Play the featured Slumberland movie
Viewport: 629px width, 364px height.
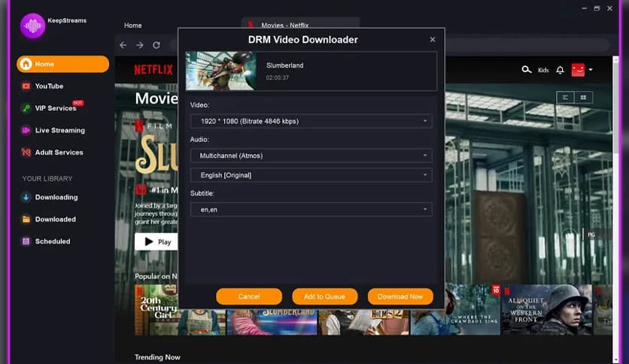(x=156, y=241)
